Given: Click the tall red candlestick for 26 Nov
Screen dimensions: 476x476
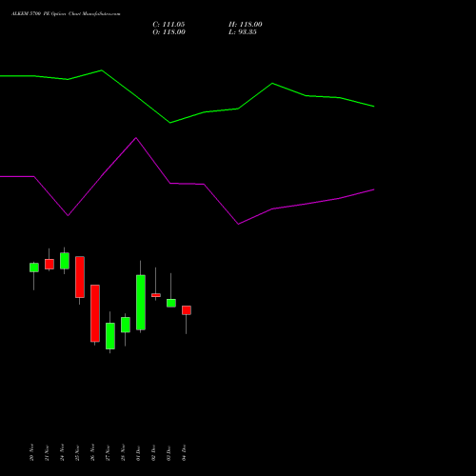Looking at the screenshot, I should pyautogui.click(x=95, y=313).
